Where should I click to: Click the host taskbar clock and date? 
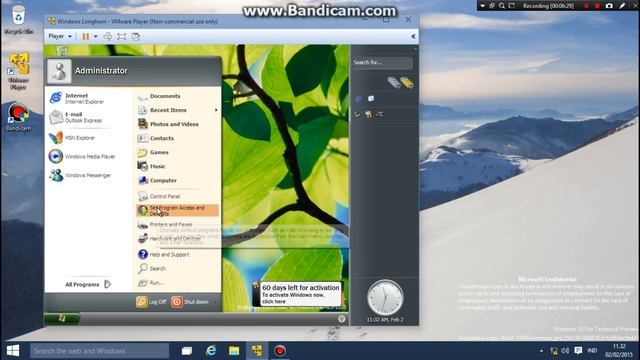[x=619, y=351]
